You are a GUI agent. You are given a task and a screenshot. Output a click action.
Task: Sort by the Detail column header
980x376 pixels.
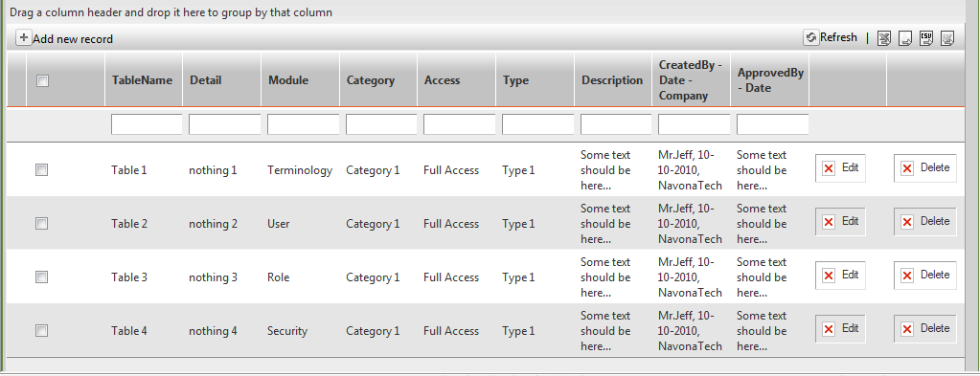(x=206, y=80)
